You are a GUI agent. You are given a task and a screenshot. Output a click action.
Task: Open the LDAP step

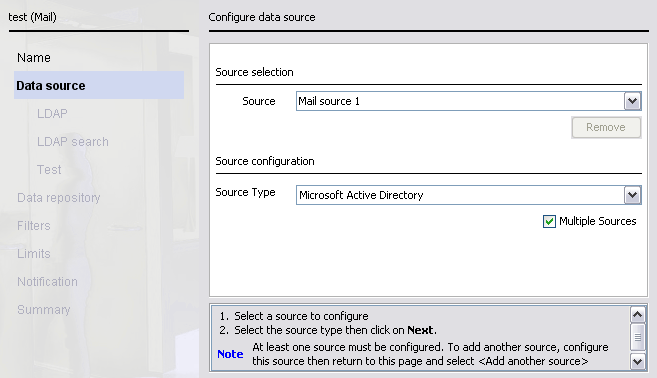(52, 114)
